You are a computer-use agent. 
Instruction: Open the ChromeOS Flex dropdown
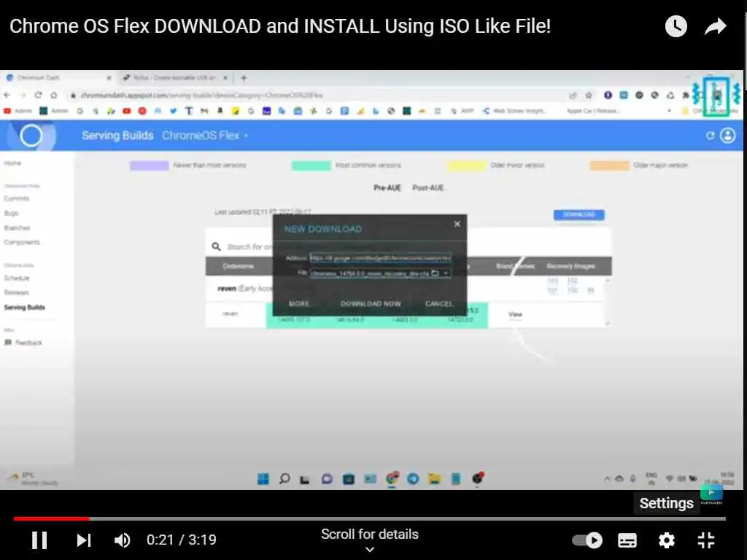click(205, 136)
